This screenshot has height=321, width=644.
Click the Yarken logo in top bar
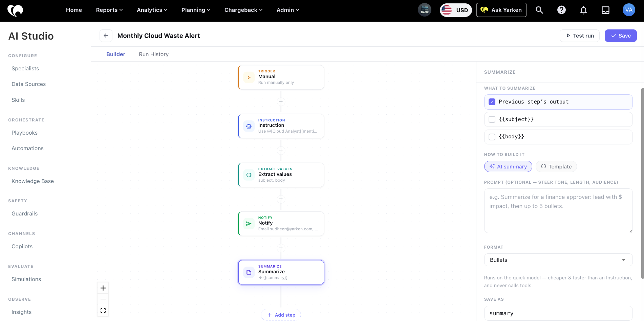point(15,10)
